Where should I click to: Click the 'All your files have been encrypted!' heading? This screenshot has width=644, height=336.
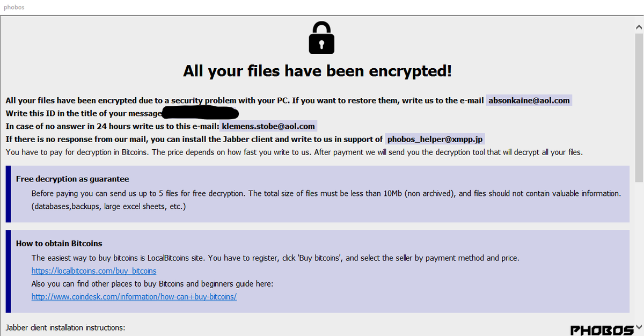(x=317, y=70)
